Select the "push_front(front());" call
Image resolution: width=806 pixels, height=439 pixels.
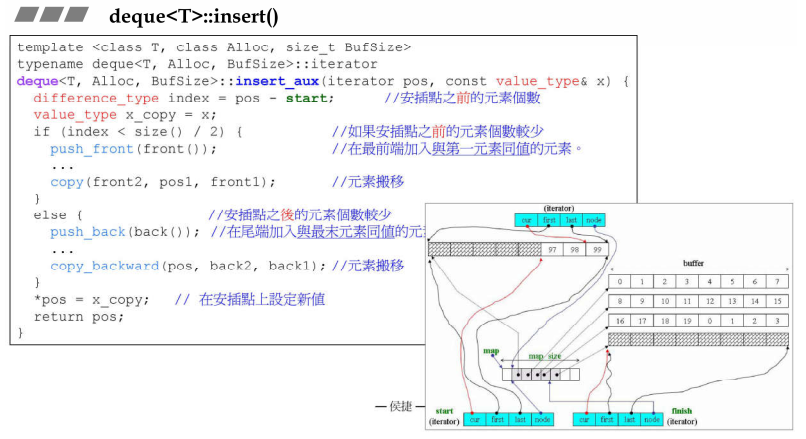point(134,149)
